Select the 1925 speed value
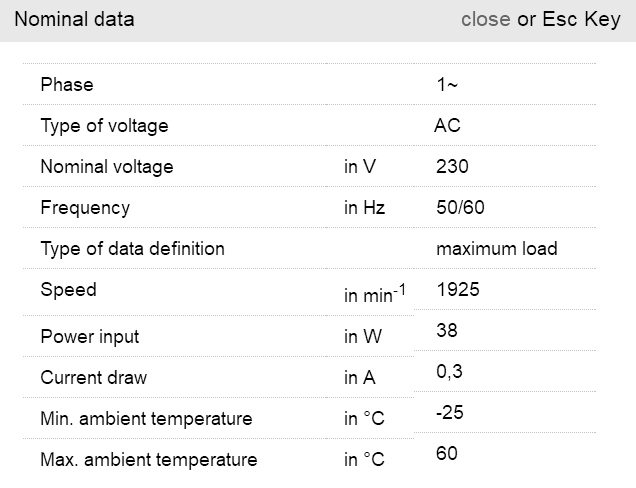Viewport: 636px width, 488px height. (458, 290)
